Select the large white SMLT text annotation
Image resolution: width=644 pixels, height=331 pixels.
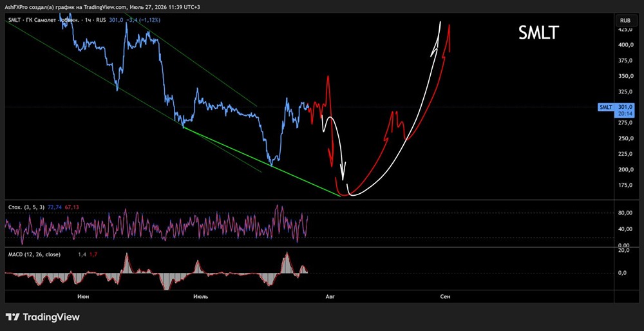click(x=538, y=33)
